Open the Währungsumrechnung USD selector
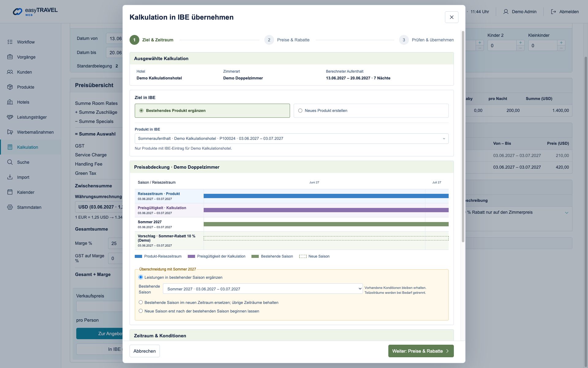Viewport: 588px width, 368px height. pyautogui.click(x=99, y=207)
